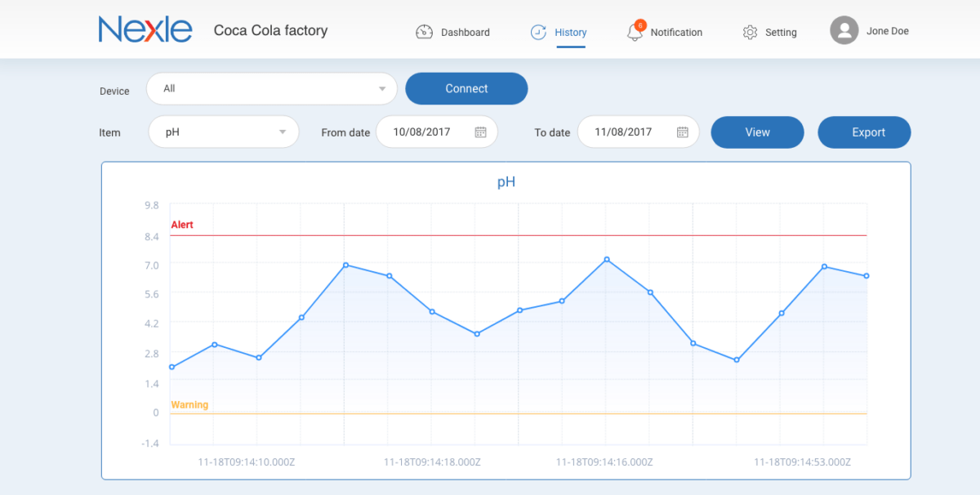Open the From date calendar icon
The width and height of the screenshot is (980, 495).
(481, 132)
